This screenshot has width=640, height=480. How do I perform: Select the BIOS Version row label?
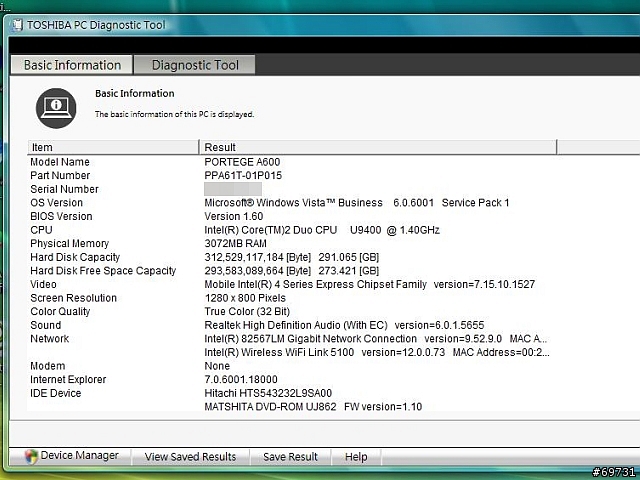coord(61,216)
